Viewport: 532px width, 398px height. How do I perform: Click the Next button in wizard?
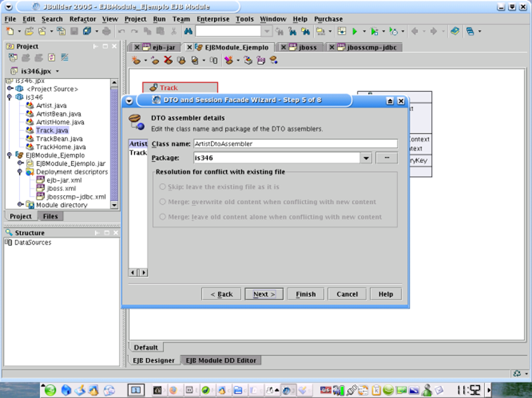point(264,294)
